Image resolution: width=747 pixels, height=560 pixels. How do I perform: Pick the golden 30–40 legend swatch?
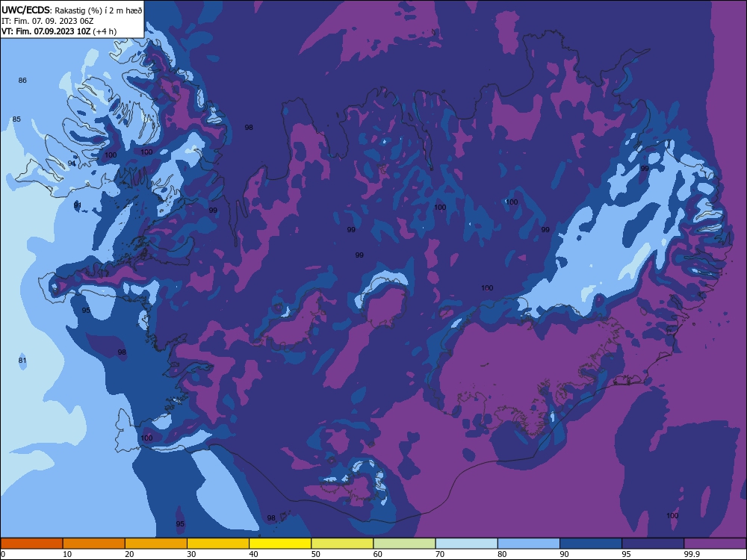(218, 544)
